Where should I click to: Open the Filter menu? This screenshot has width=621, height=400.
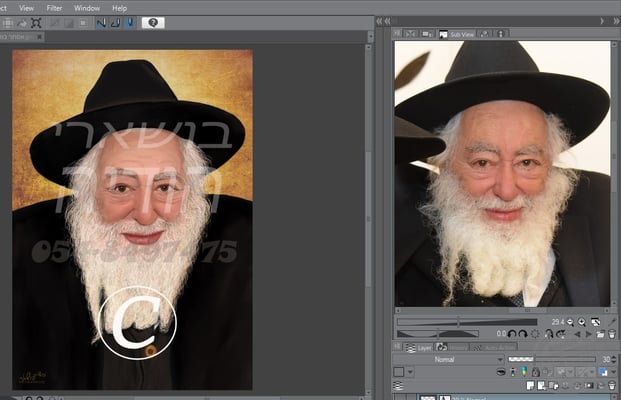coord(54,8)
